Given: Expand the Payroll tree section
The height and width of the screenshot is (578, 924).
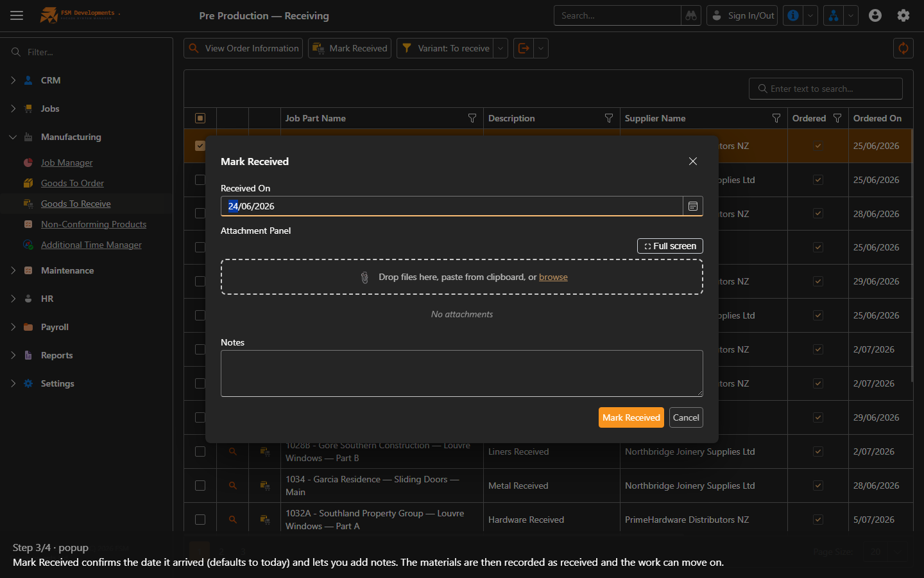Looking at the screenshot, I should coord(13,327).
